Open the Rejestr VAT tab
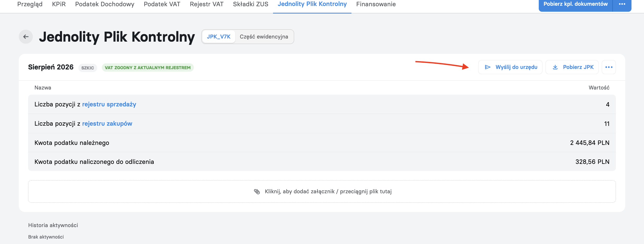This screenshot has height=244, width=644. 207,4
